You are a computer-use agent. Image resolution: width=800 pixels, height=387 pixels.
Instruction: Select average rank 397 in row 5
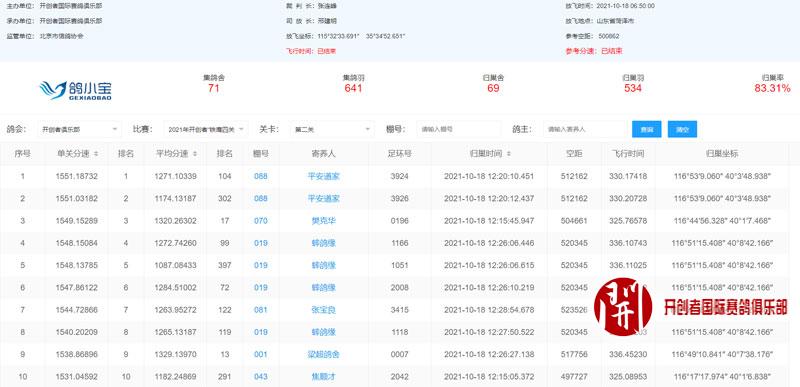pyautogui.click(x=224, y=265)
